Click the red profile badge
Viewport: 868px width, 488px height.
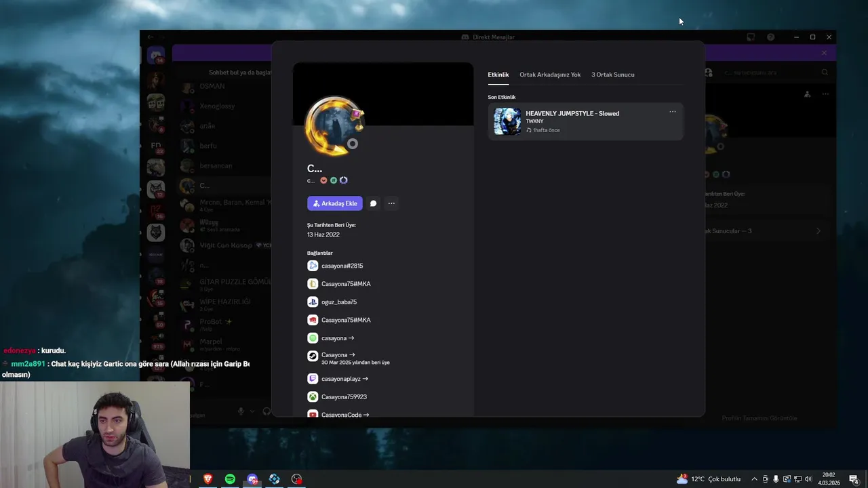pyautogui.click(x=323, y=180)
